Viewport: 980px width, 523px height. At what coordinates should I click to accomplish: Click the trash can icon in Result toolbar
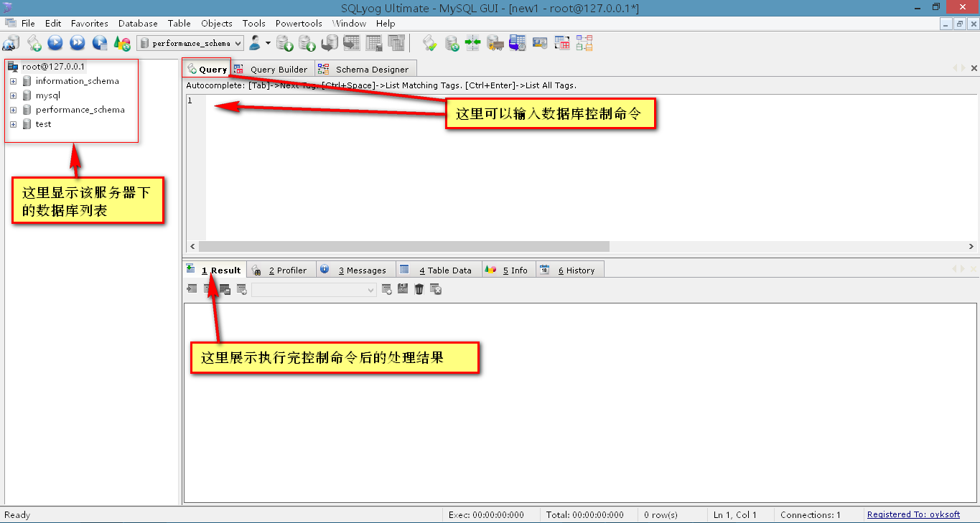tap(419, 289)
